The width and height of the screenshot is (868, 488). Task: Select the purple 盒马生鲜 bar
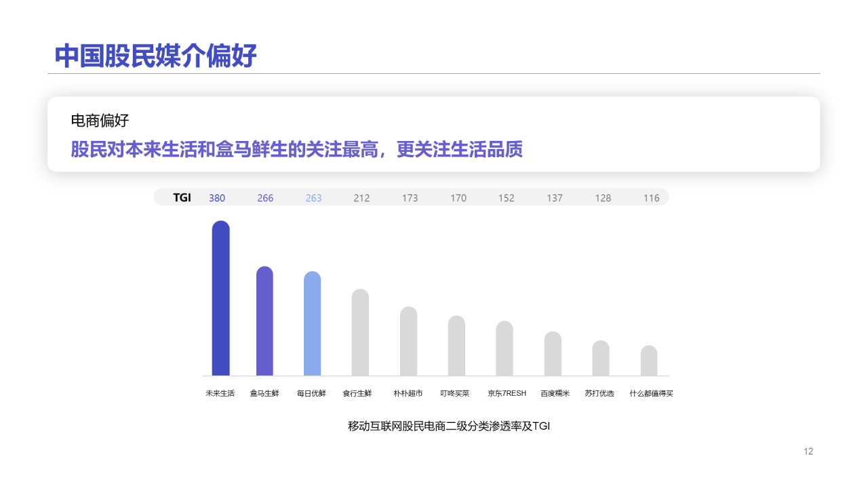(x=264, y=321)
